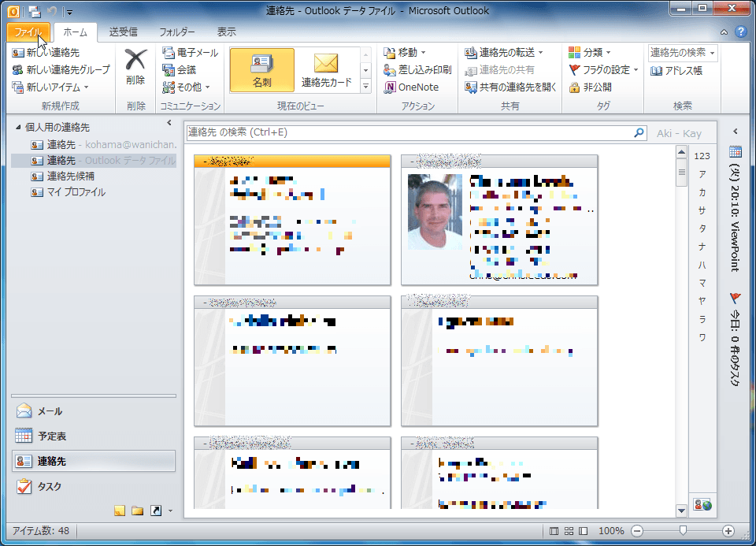756x546 pixels.
Task: Click the New Contact (新しい連絡先) button
Action: click(46, 53)
